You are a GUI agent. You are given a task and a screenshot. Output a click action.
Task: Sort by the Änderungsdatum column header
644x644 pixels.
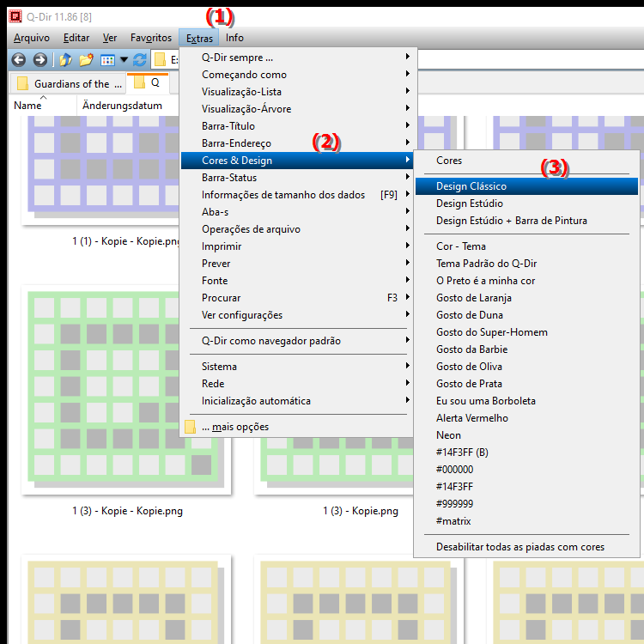(122, 106)
